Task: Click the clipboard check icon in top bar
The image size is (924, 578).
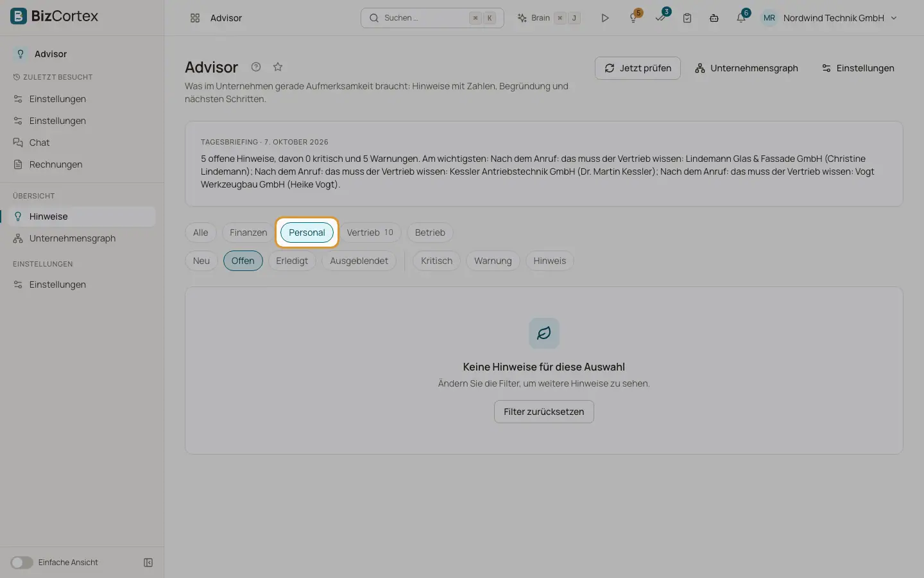Action: 687,18
